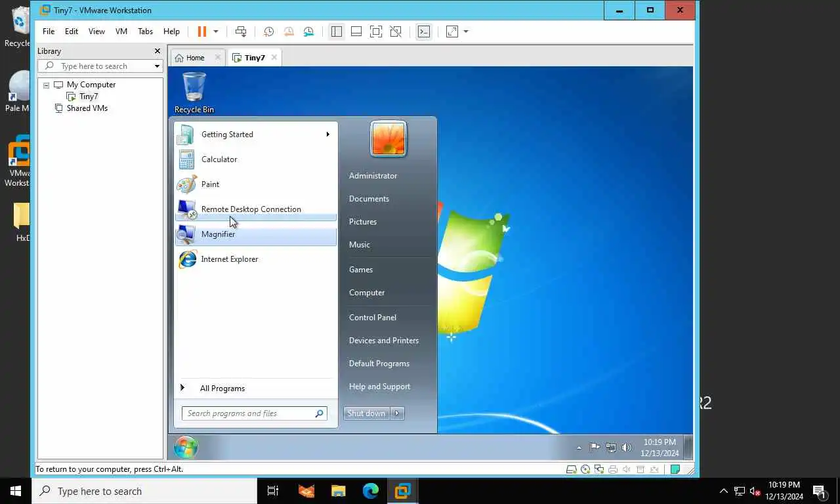Close the Tiny7 tab
Screen dimensions: 840x504
click(x=274, y=58)
